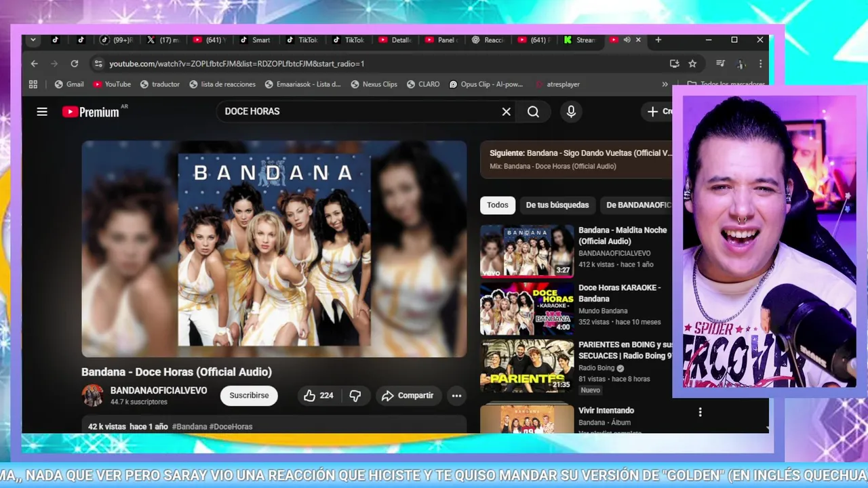The width and height of the screenshot is (868, 488).
Task: Open the tab search dropdown arrow
Action: pyautogui.click(x=33, y=40)
